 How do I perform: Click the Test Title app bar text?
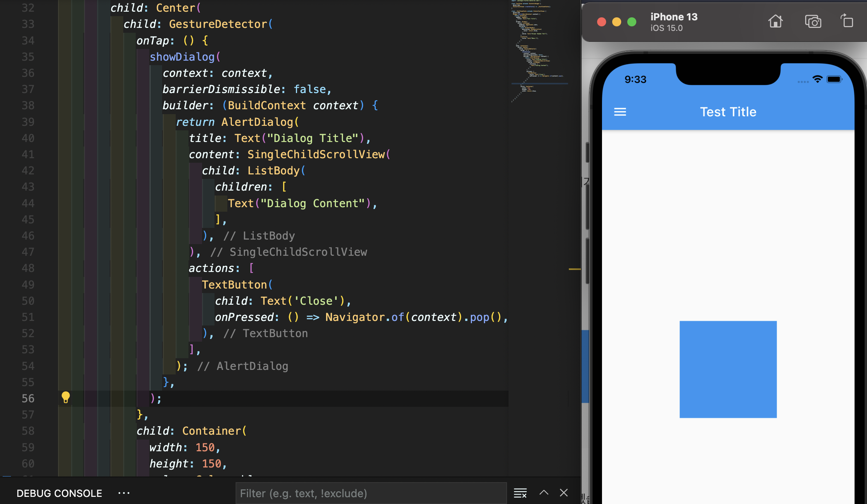(728, 112)
